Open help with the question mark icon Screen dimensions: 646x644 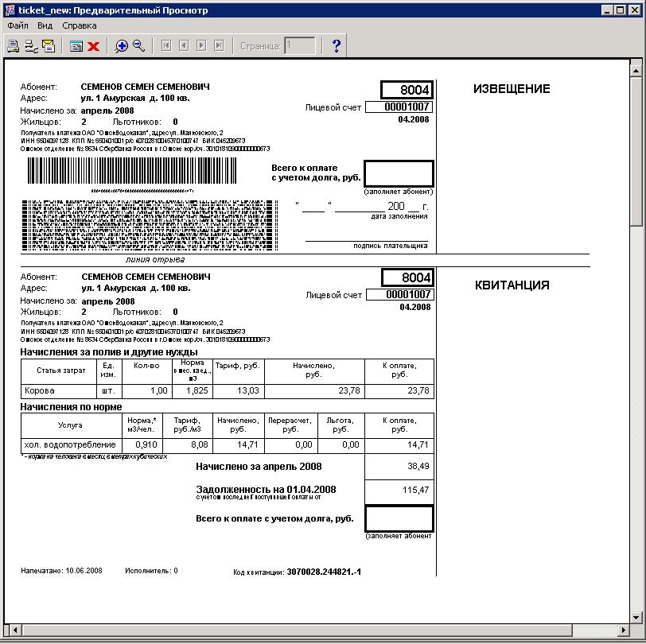[x=336, y=46]
